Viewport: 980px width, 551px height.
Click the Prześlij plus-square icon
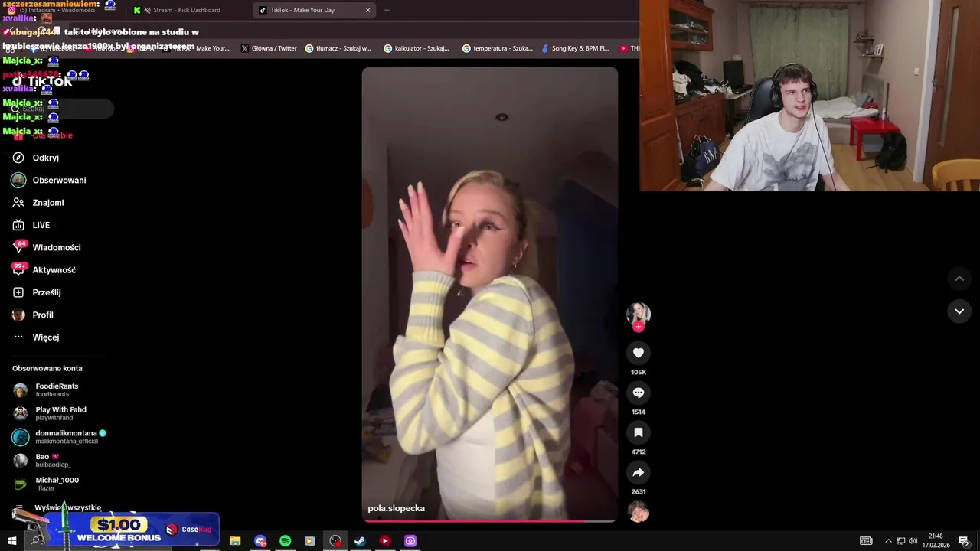(18, 292)
